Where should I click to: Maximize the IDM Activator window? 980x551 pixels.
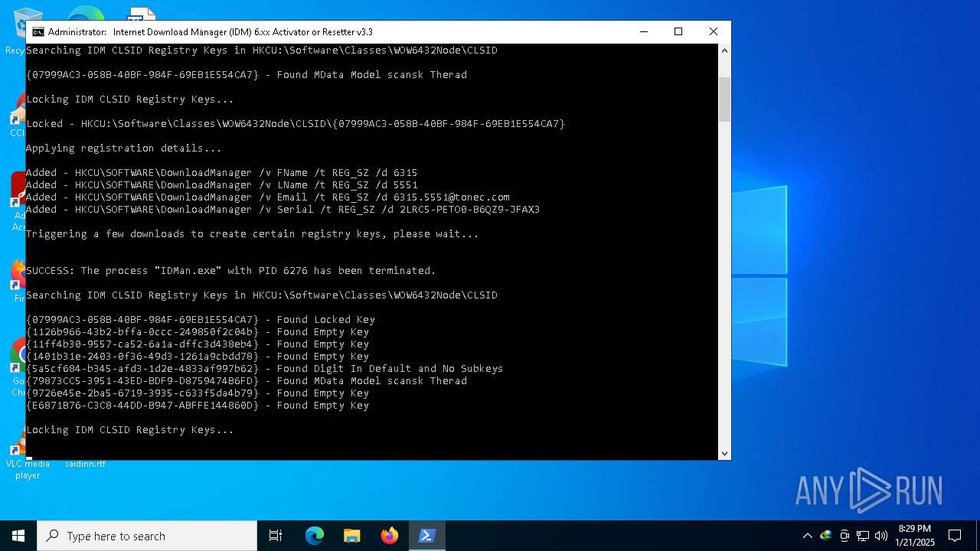coord(678,32)
